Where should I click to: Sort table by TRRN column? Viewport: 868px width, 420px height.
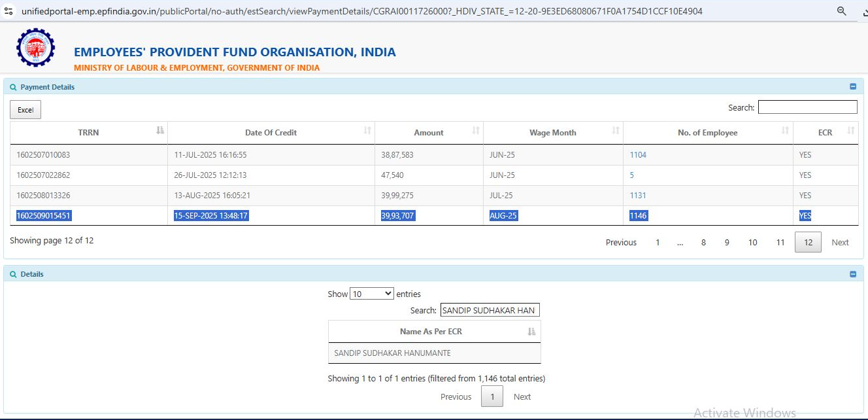pyautogui.click(x=89, y=132)
